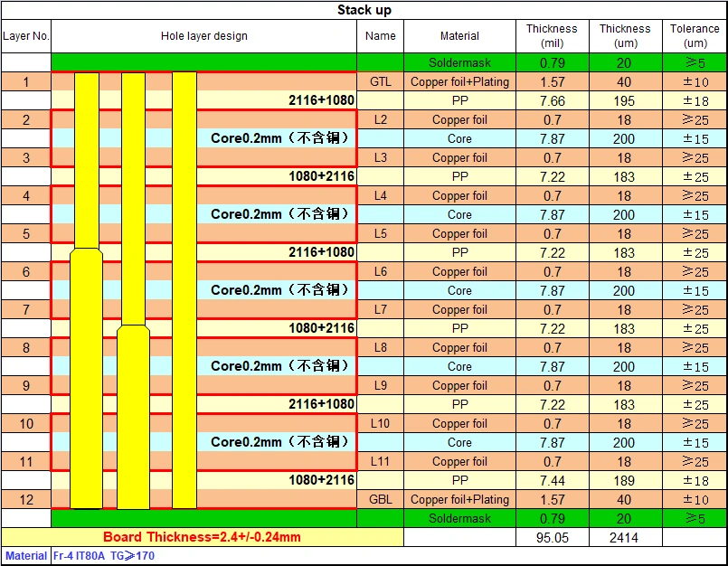The height and width of the screenshot is (566, 728).
Task: Click the total 2414 um cell
Action: coord(626,537)
